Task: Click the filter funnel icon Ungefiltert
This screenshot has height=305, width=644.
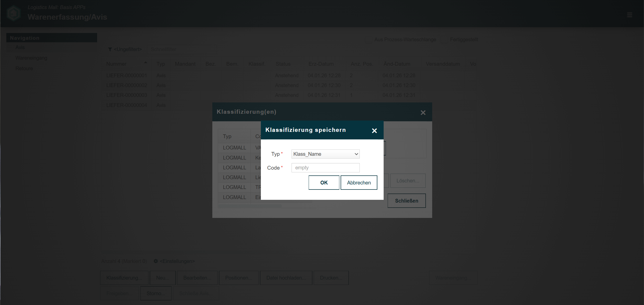Action: click(110, 49)
